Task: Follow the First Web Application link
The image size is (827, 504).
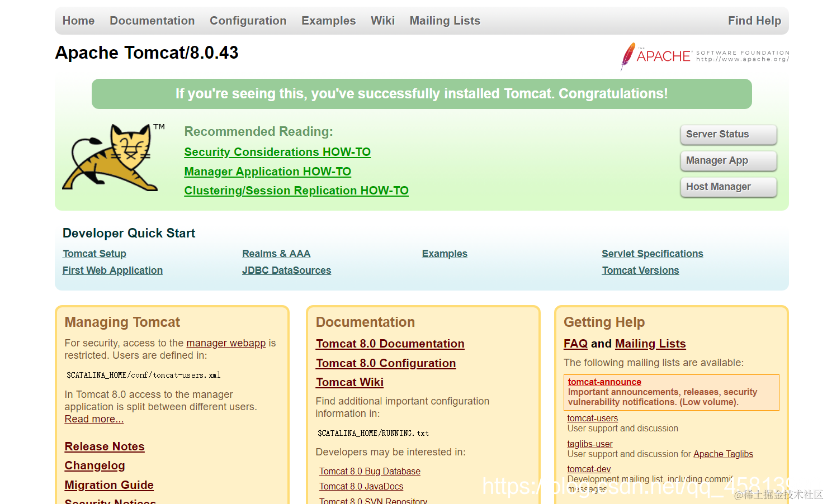Action: (112, 270)
